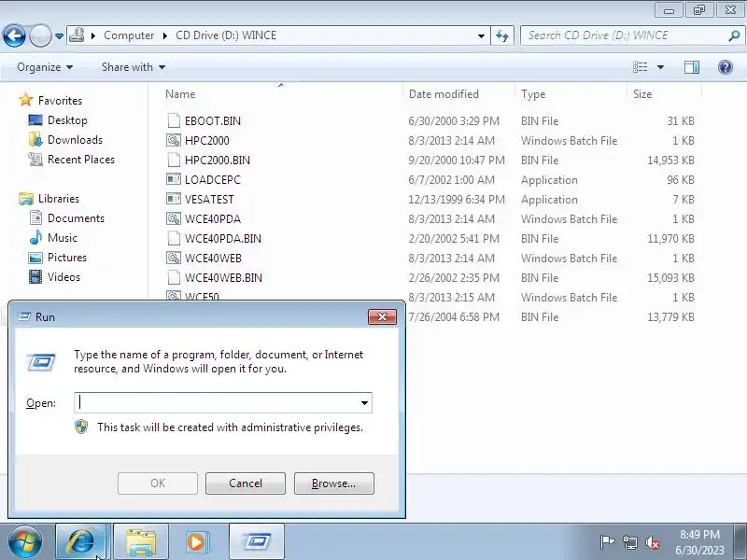
Task: Open Windows Explorer from the taskbar
Action: point(141,542)
